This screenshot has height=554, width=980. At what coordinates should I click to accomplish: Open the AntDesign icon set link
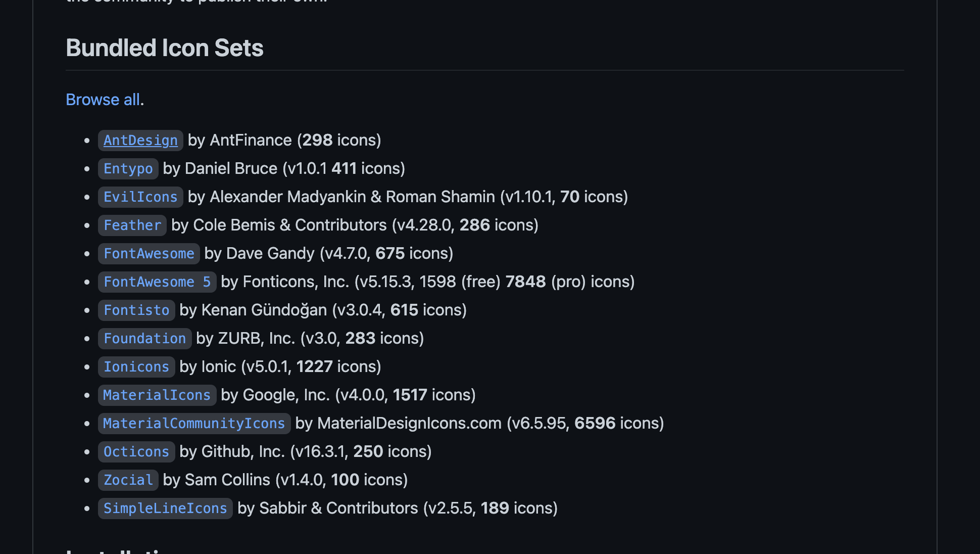click(140, 141)
